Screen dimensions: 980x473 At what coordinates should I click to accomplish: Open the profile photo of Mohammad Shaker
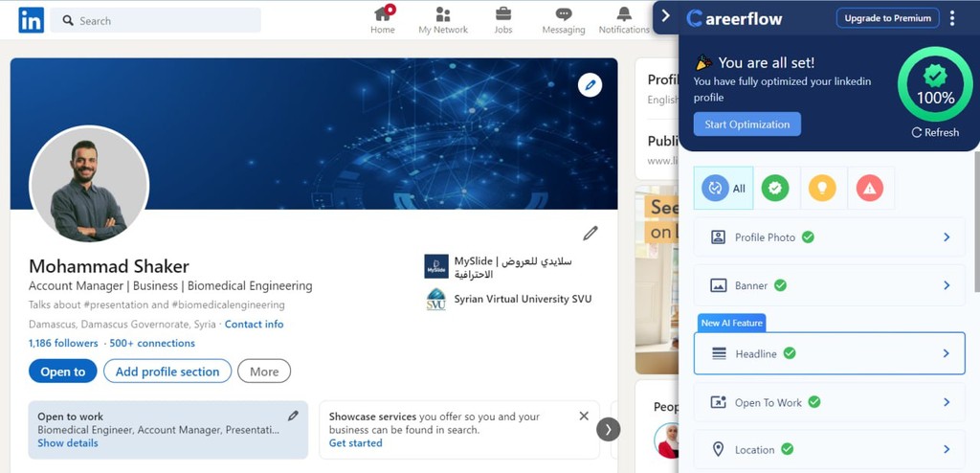tap(89, 184)
